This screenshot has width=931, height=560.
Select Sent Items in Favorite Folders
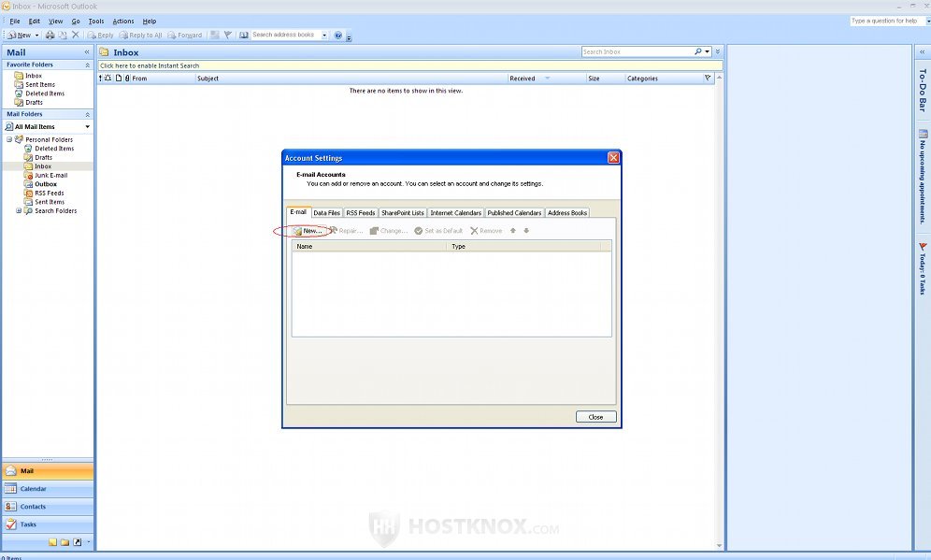(40, 85)
